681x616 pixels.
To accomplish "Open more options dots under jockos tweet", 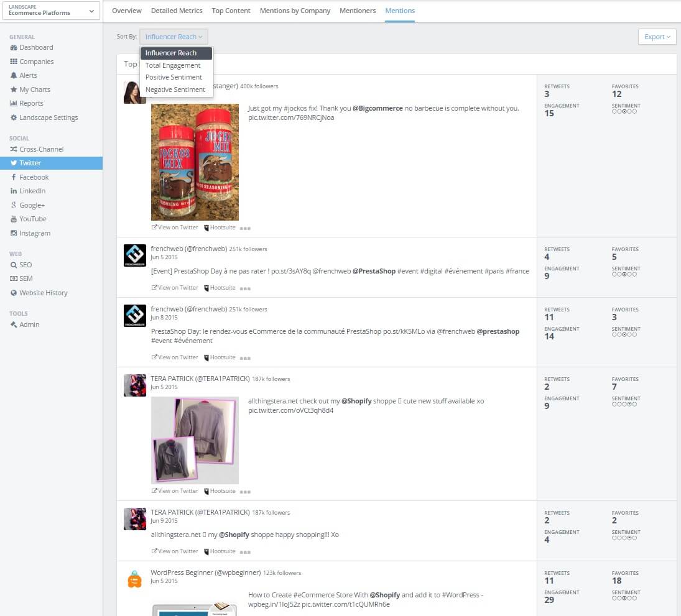I will pos(245,228).
